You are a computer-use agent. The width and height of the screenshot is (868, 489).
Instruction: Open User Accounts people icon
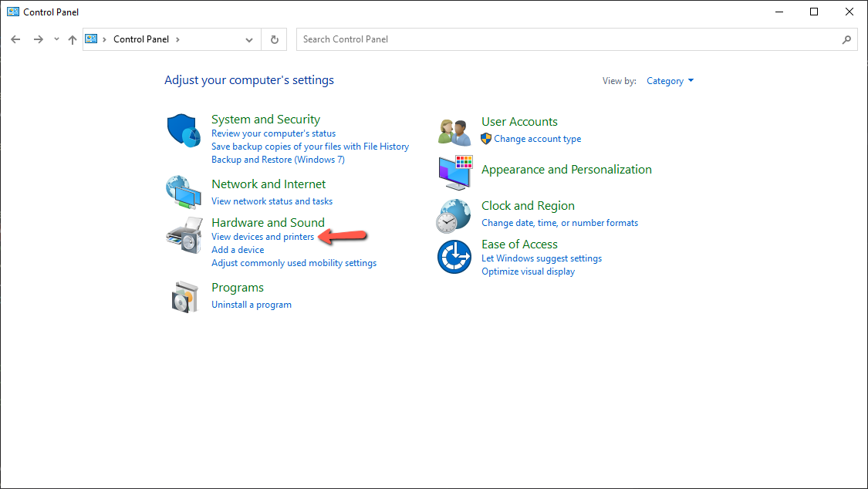(x=454, y=132)
